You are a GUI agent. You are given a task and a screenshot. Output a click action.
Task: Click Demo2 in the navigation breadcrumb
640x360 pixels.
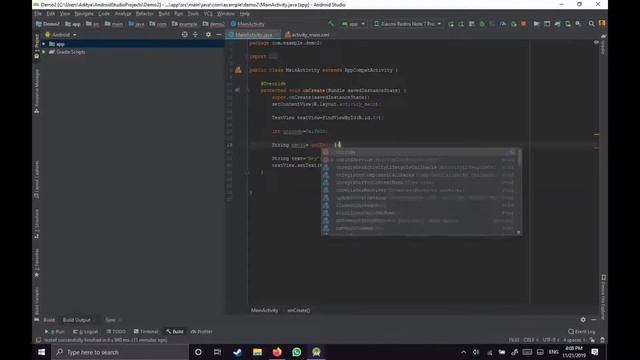click(48, 24)
